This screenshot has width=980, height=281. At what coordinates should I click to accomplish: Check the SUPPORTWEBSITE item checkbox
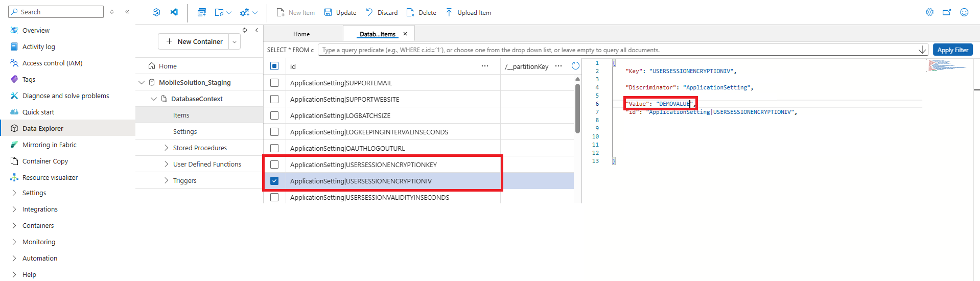[x=274, y=99]
